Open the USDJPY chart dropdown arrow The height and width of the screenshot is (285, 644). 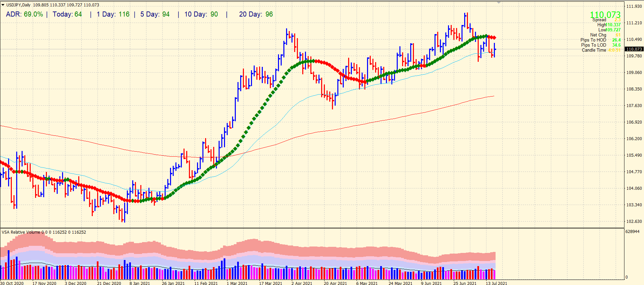pyautogui.click(x=3, y=5)
